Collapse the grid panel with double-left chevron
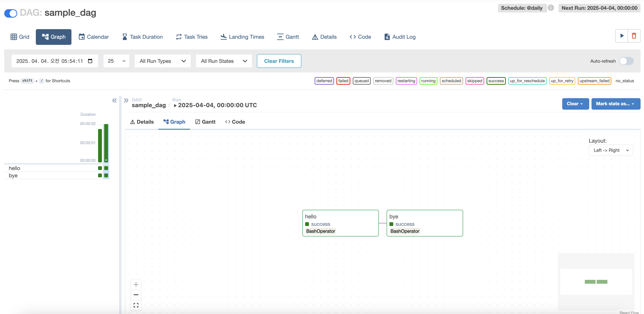Image resolution: width=644 pixels, height=314 pixels. click(x=114, y=101)
